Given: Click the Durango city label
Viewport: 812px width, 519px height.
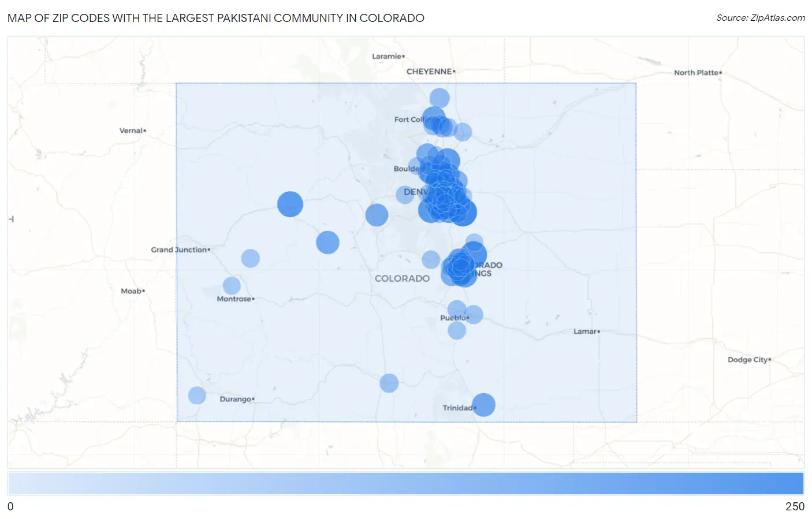Looking at the screenshot, I should (x=237, y=399).
